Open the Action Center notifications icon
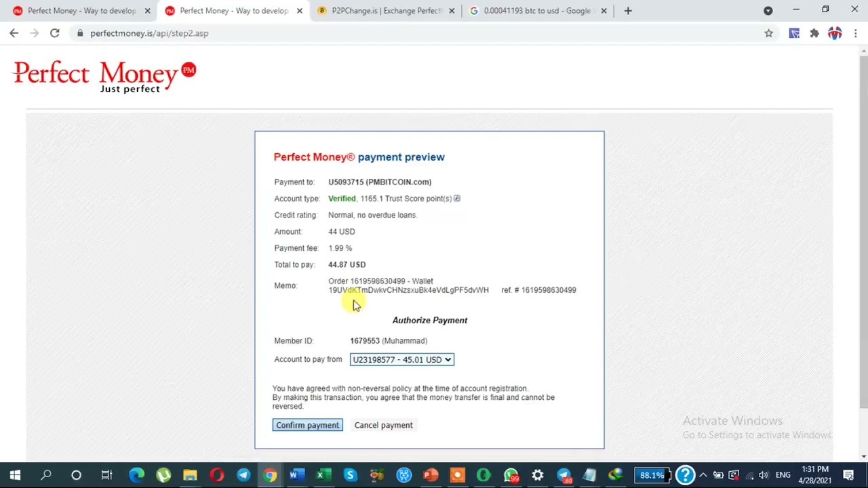The width and height of the screenshot is (868, 488). [848, 475]
